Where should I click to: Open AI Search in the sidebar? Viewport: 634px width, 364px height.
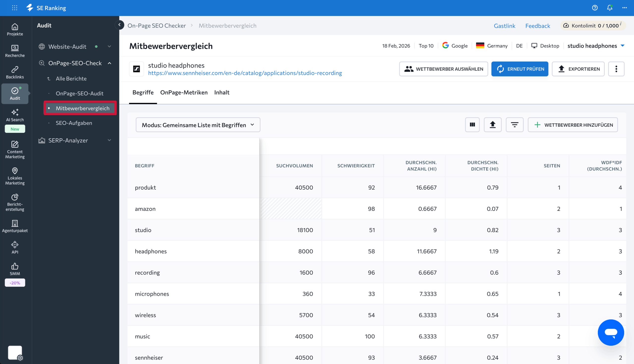point(15,115)
